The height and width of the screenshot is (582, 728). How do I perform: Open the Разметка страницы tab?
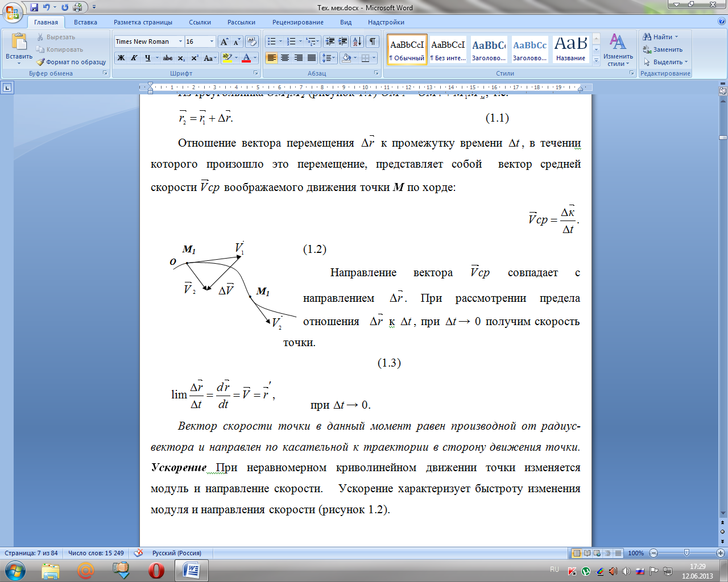(x=143, y=22)
